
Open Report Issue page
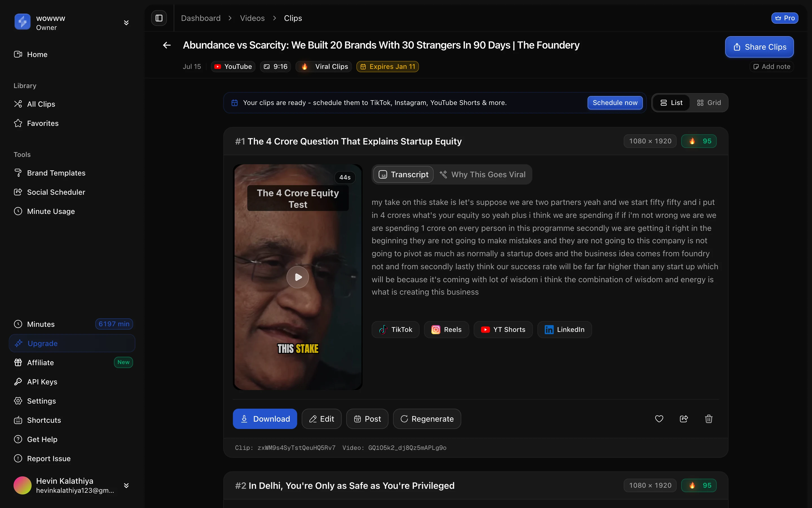72,459
